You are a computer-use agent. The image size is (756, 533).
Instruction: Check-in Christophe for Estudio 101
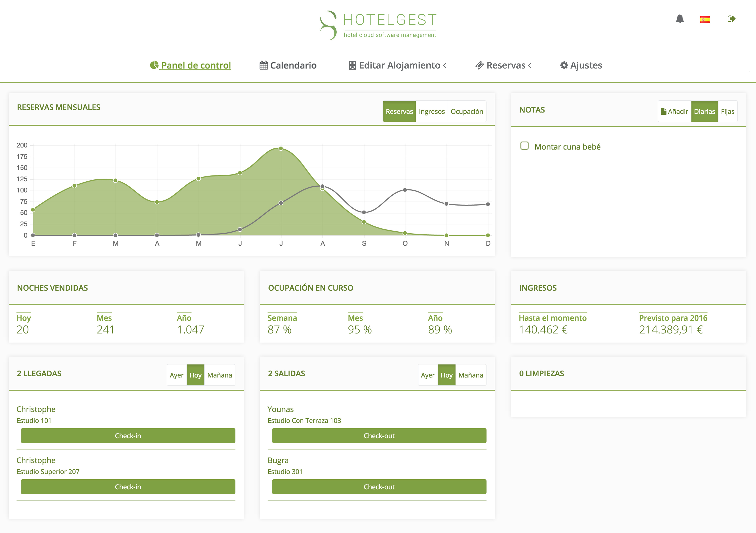click(128, 436)
